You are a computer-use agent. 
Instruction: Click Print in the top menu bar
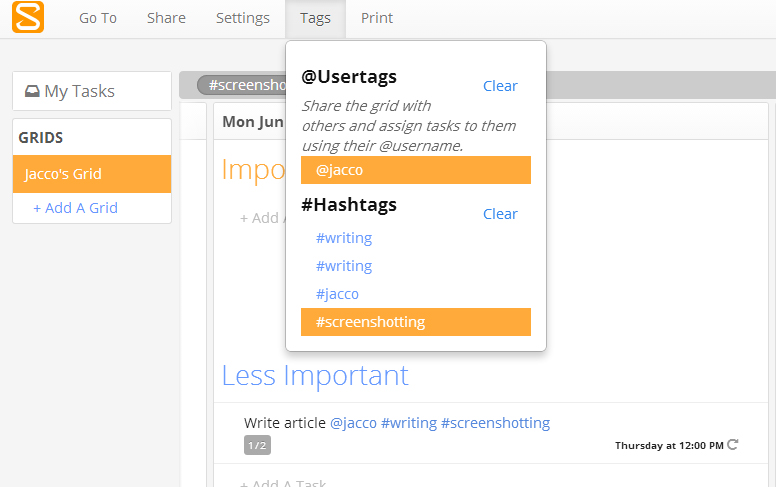click(377, 18)
